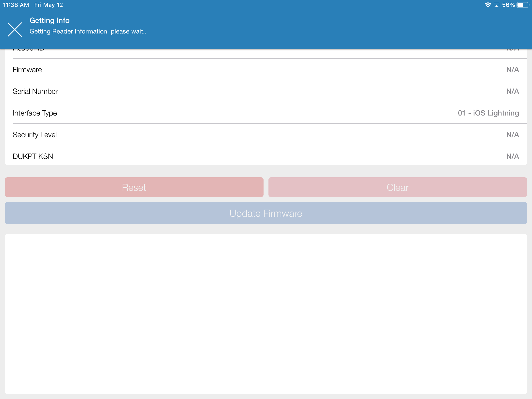
Task: Tap the '01 - iOS Lightning' value
Action: tap(488, 113)
